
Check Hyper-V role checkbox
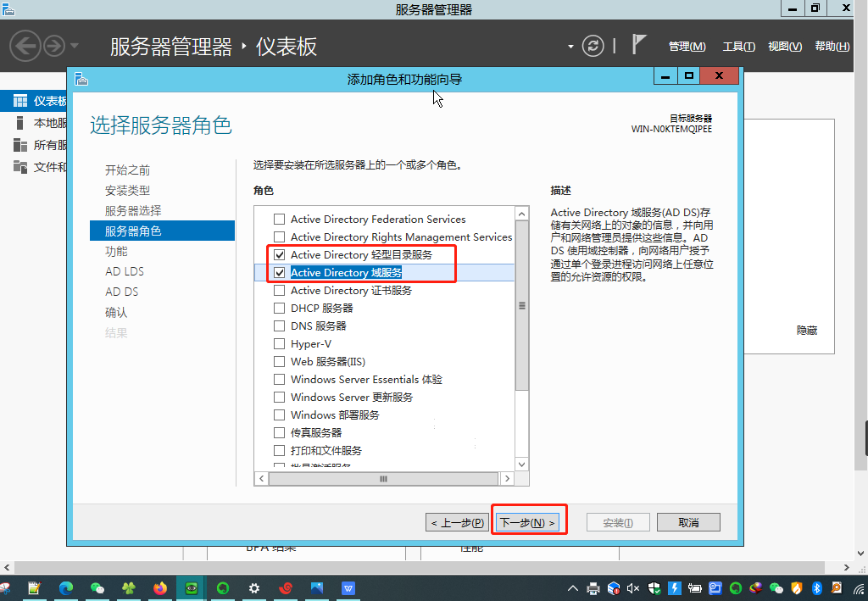point(280,343)
